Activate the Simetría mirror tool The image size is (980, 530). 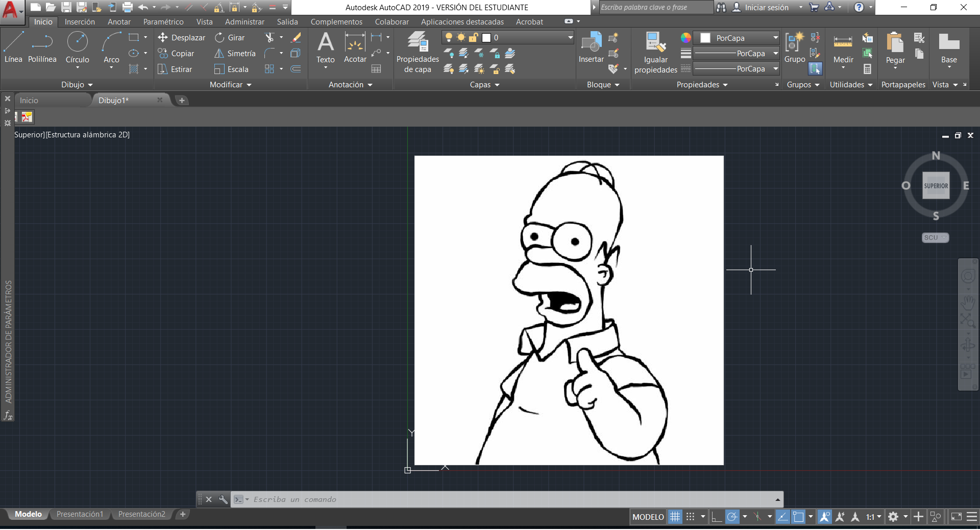point(235,54)
